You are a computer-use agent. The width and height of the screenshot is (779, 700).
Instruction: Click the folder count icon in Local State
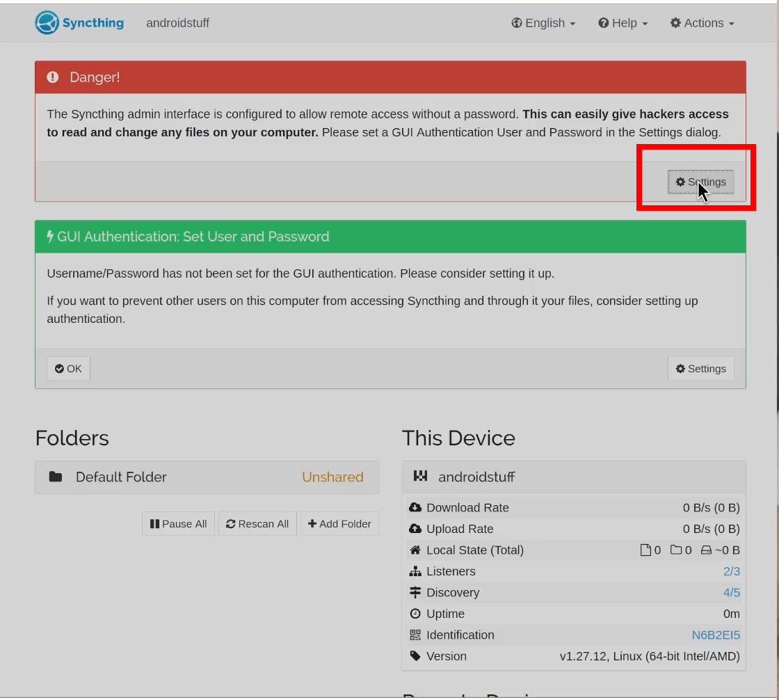click(x=675, y=550)
